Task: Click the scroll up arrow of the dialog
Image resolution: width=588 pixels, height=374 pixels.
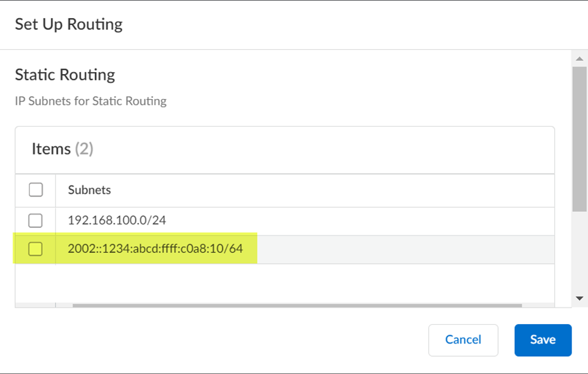Action: [x=579, y=58]
